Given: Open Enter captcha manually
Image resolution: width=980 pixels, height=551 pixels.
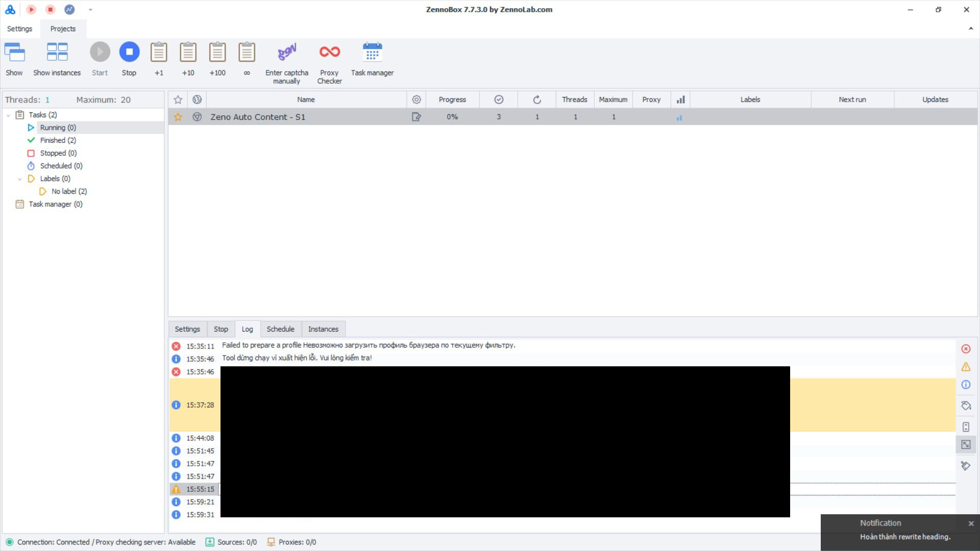Looking at the screenshot, I should click(287, 63).
